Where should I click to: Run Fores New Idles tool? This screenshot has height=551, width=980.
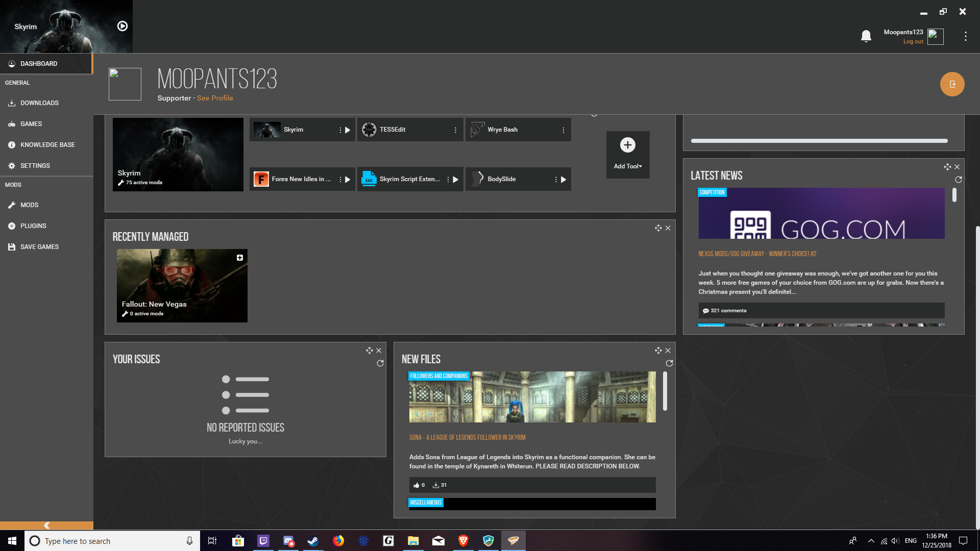pos(348,180)
